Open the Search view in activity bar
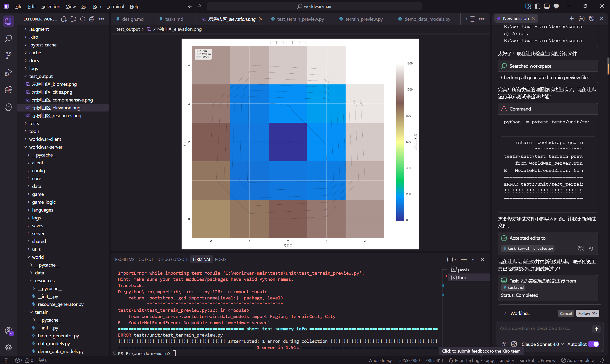This screenshot has height=364, width=610. [8, 38]
